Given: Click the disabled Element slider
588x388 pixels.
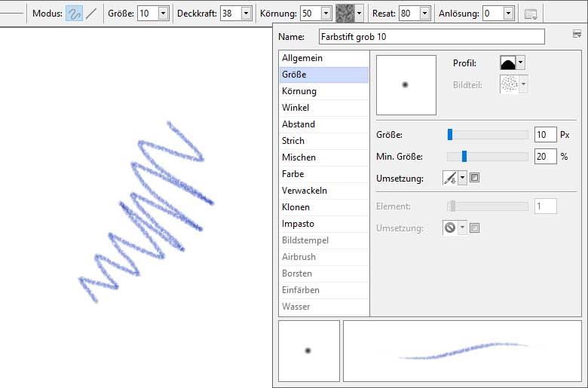Looking at the screenshot, I should 488,206.
